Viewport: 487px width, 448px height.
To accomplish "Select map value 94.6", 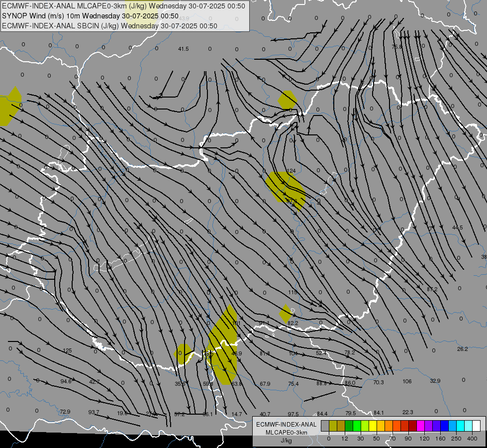I will point(66,381).
